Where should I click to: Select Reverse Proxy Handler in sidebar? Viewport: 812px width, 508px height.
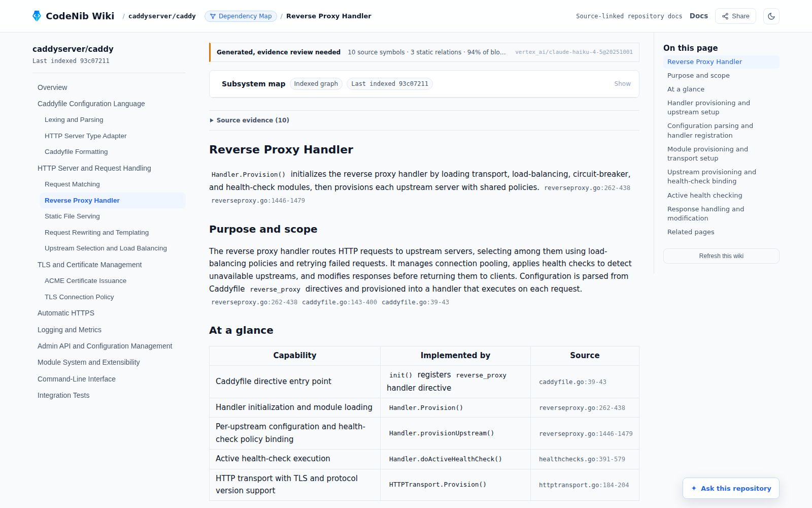113,200
